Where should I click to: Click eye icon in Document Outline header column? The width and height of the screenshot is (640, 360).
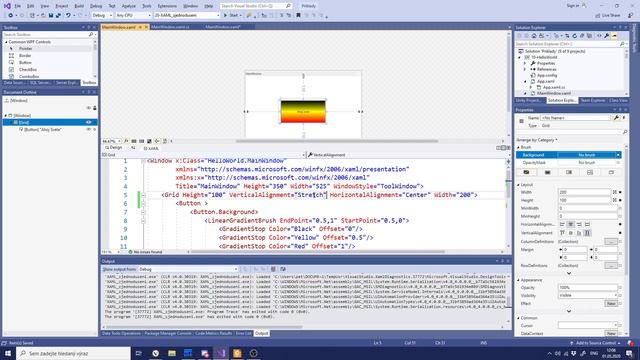click(x=89, y=108)
